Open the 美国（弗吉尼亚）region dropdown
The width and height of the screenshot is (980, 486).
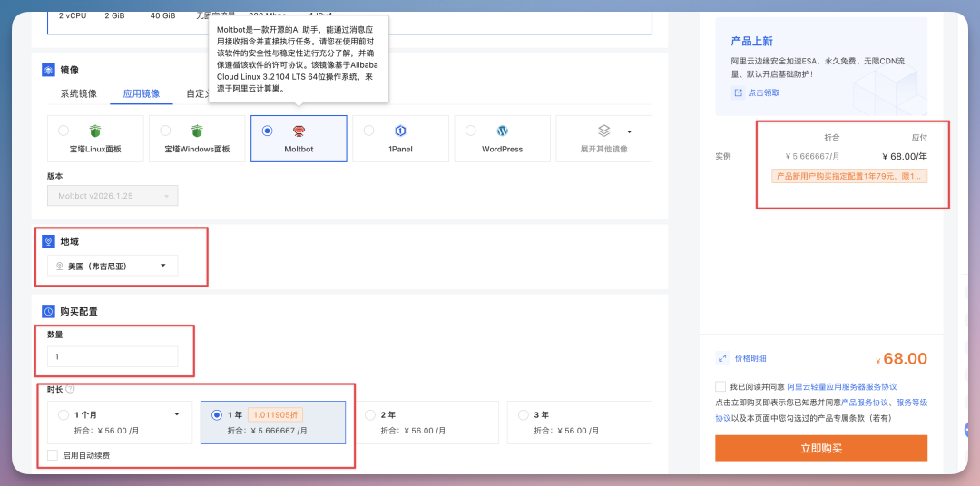[x=113, y=266]
